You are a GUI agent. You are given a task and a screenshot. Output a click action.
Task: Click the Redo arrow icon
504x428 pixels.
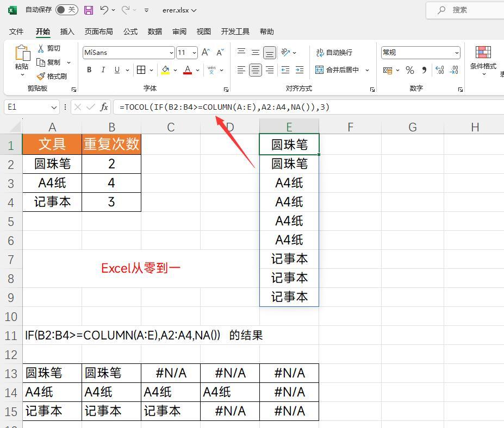coord(126,10)
